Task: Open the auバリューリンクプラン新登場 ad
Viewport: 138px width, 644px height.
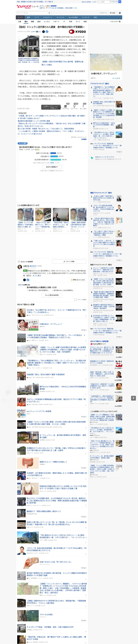Action: point(39,411)
